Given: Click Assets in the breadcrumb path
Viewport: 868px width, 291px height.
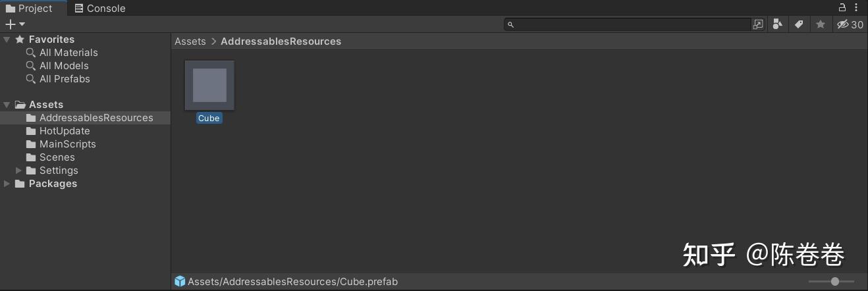Looking at the screenshot, I should (x=190, y=41).
